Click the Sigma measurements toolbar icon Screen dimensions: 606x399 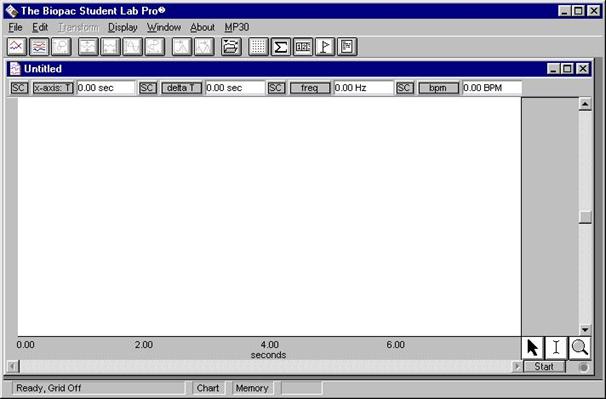[x=281, y=47]
